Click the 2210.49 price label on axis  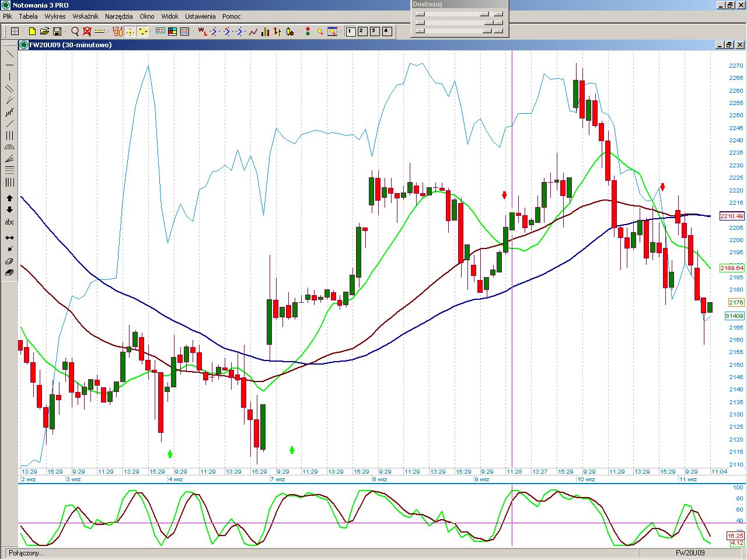click(x=732, y=216)
